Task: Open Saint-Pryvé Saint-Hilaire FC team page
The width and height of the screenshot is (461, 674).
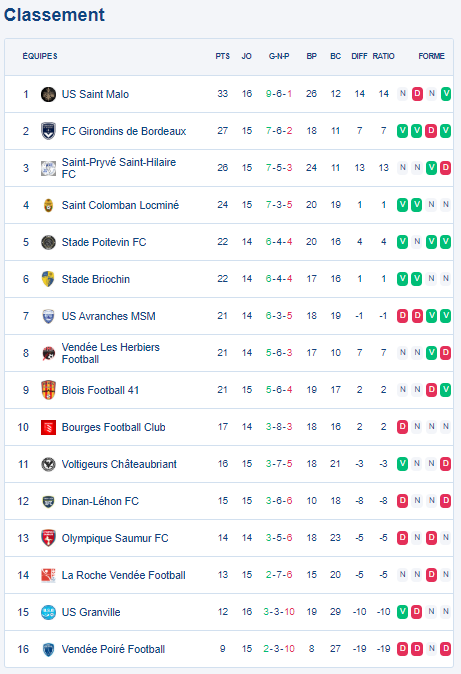Action: [x=119, y=168]
